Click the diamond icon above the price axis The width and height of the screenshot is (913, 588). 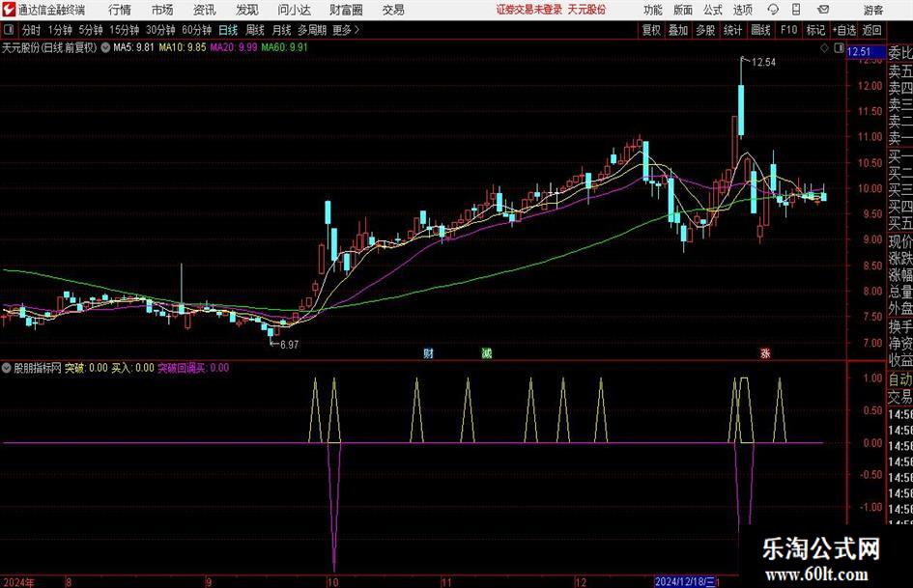click(824, 48)
